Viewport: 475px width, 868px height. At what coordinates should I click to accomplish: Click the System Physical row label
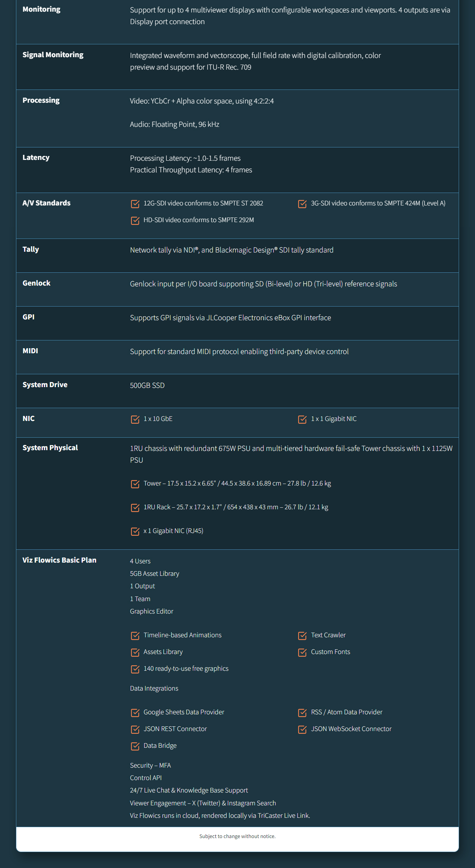(x=50, y=447)
